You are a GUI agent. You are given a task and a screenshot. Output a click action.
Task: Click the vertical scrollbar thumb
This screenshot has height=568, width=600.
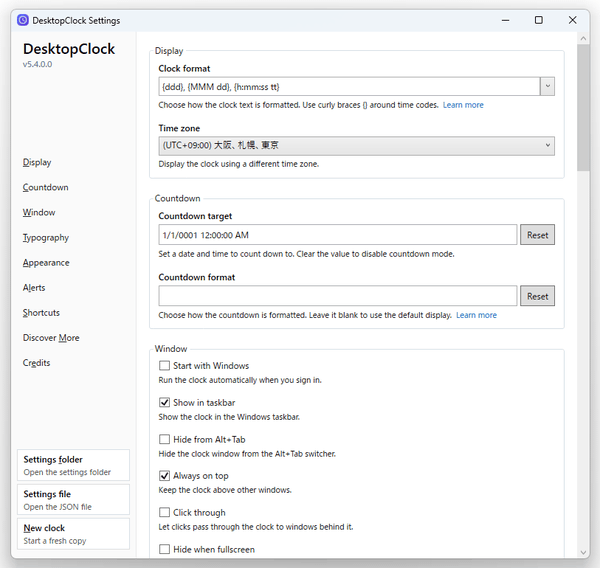point(583,108)
